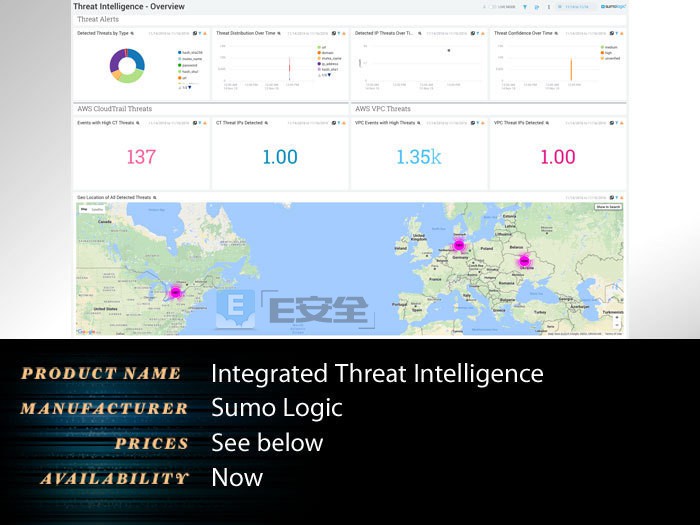The image size is (700, 525).
Task: Click filter icon on Threat Distribution Over Time panel
Action: [339, 33]
